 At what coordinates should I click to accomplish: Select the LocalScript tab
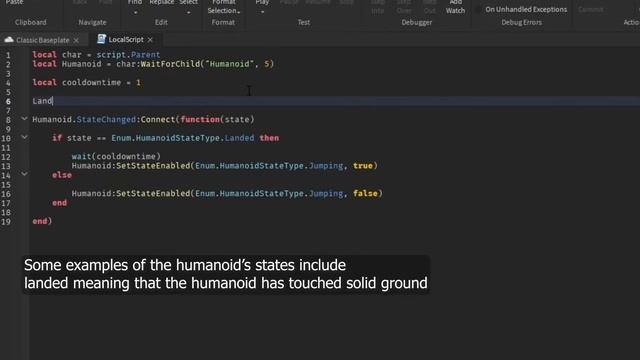pos(126,40)
